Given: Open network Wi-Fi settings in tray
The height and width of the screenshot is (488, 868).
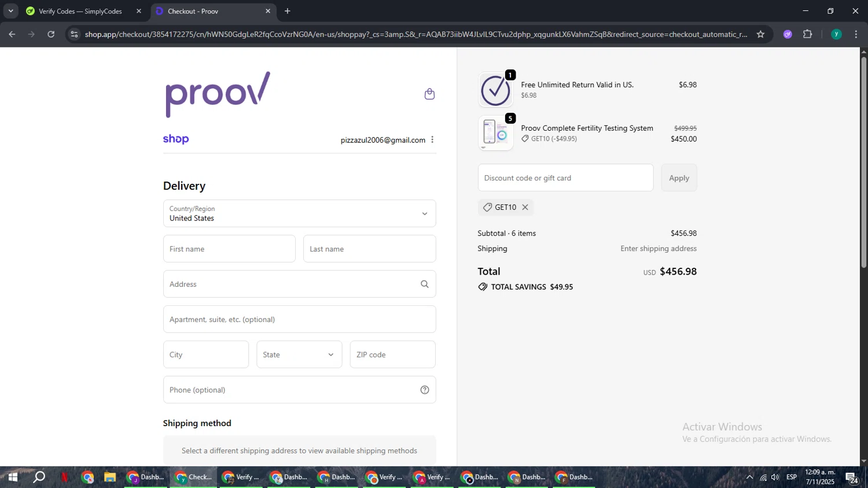Looking at the screenshot, I should pyautogui.click(x=763, y=477).
